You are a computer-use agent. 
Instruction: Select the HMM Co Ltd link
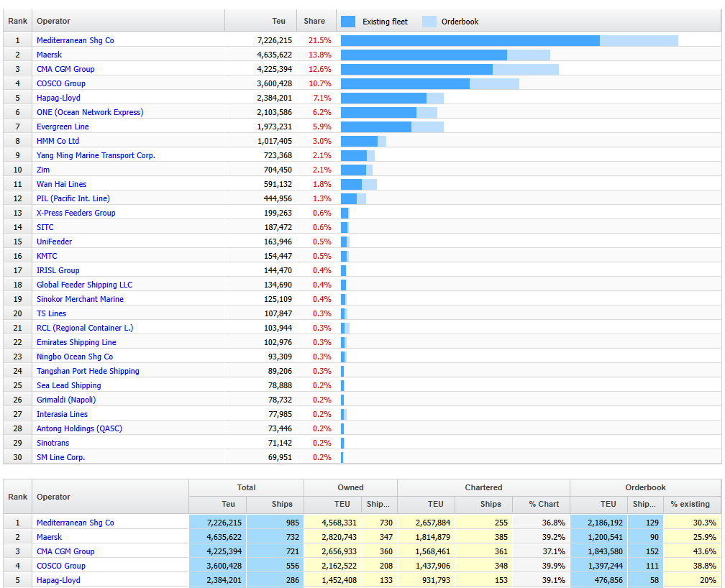pos(58,141)
